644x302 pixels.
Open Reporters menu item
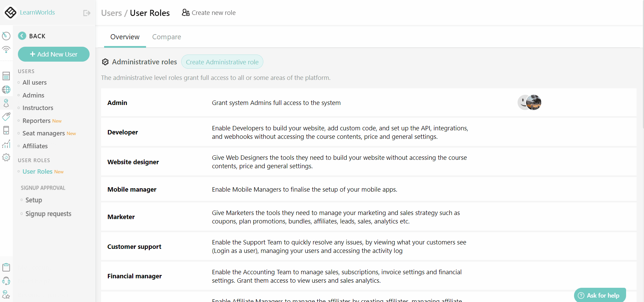point(37,121)
